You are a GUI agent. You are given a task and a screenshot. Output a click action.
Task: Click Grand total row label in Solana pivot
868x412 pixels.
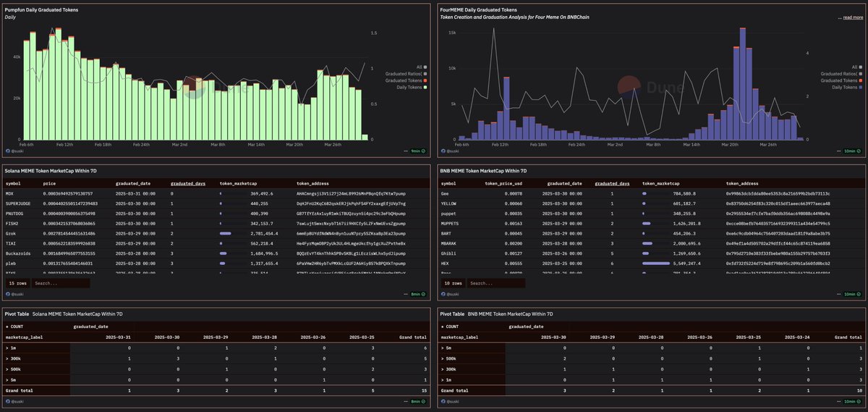19,390
